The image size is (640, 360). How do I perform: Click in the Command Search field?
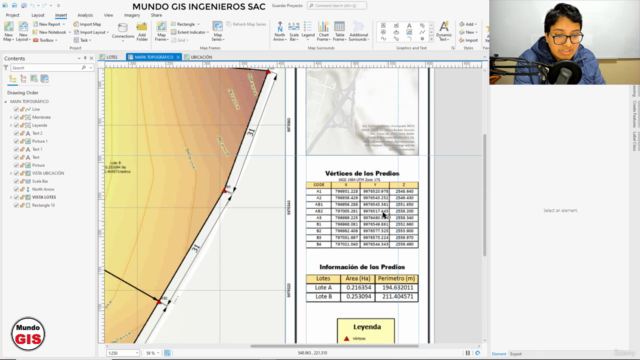(x=337, y=6)
